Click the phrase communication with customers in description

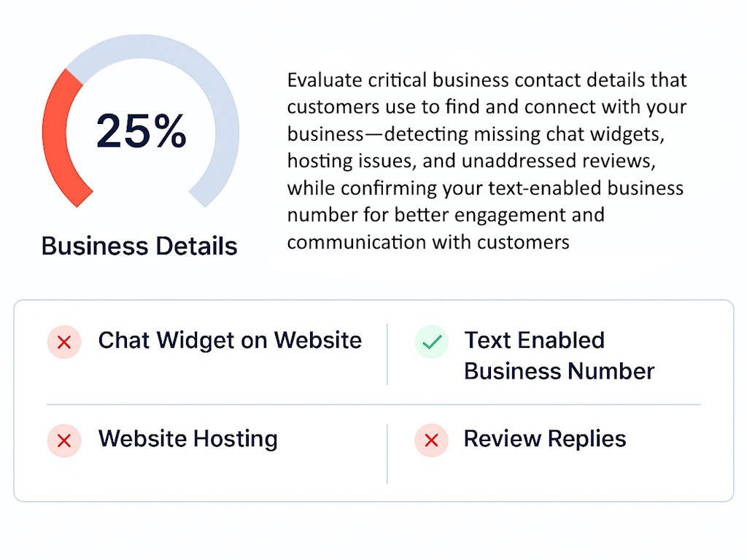(x=428, y=242)
